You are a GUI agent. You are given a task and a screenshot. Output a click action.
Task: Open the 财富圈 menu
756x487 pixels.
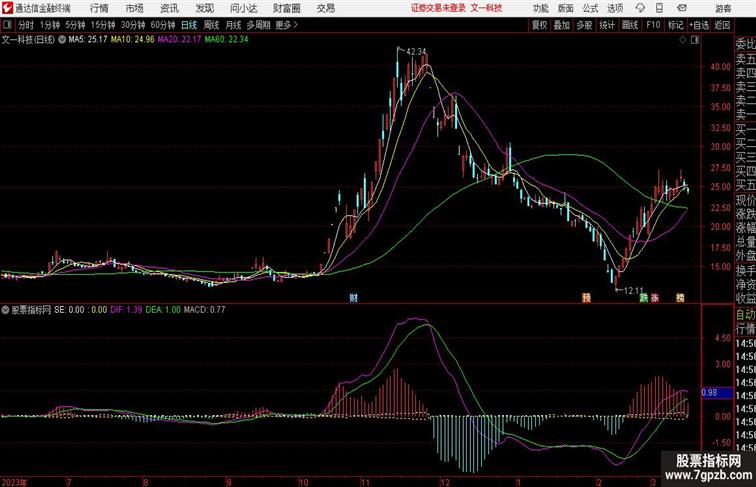point(287,8)
